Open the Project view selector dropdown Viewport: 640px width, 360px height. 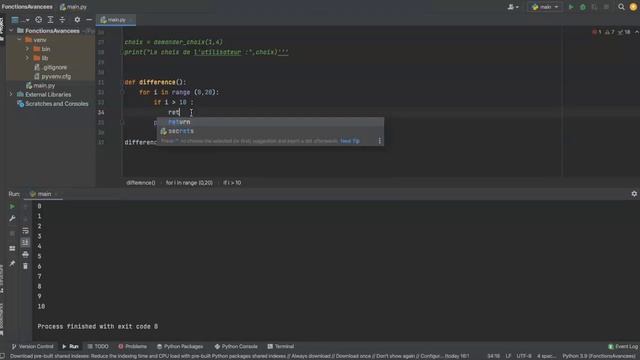point(20,20)
